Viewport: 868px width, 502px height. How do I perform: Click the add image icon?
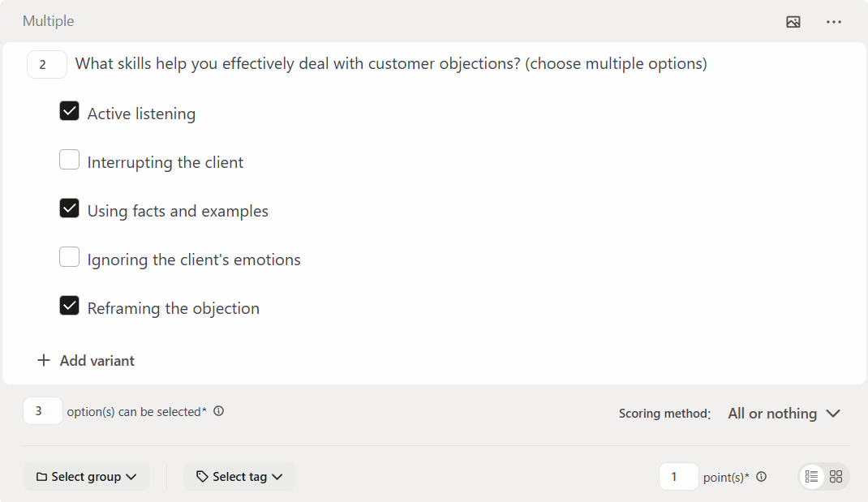(x=793, y=22)
